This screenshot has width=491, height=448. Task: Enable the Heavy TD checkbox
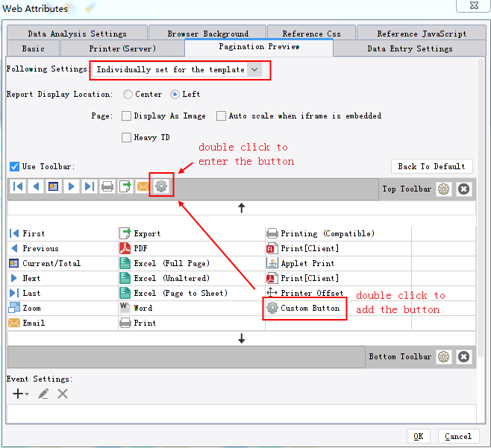pyautogui.click(x=127, y=137)
